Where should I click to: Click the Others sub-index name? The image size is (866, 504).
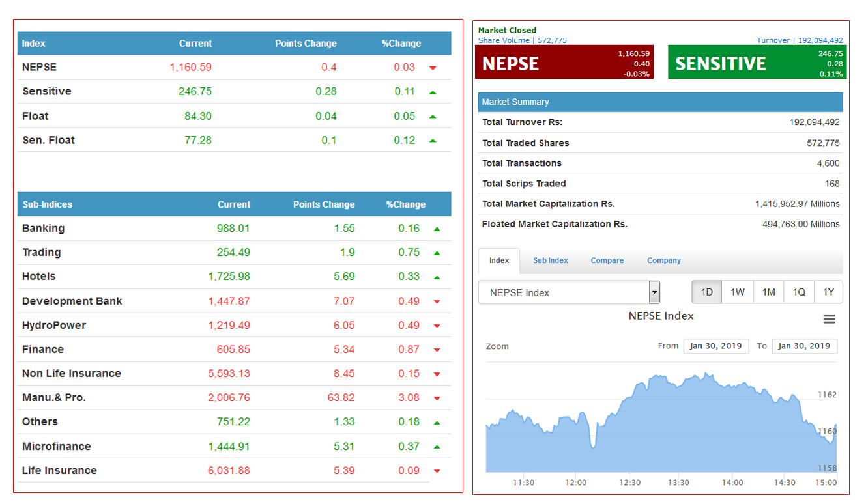(x=40, y=421)
